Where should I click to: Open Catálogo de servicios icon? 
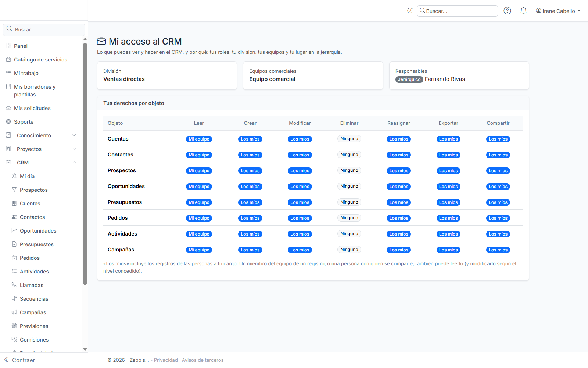coord(8,60)
